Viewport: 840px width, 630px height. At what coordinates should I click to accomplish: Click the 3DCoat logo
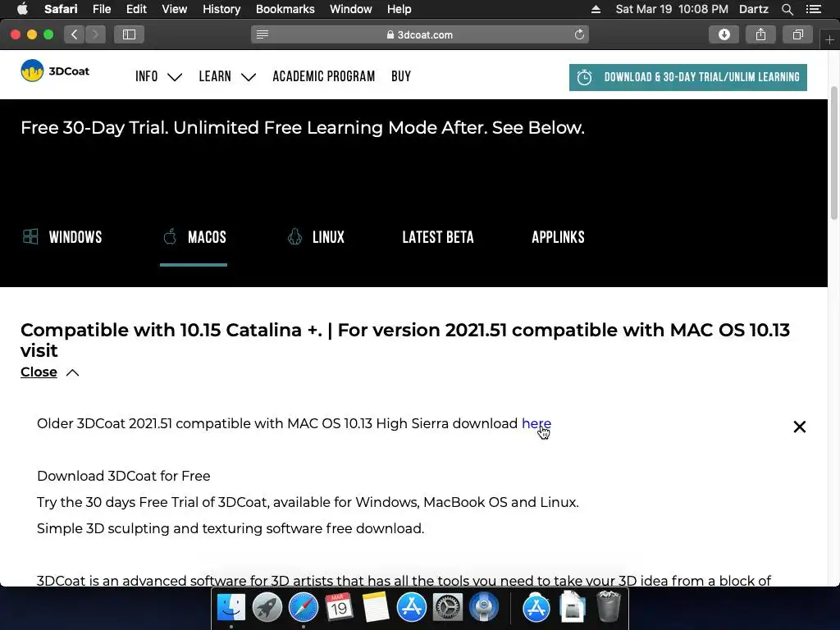[55, 71]
